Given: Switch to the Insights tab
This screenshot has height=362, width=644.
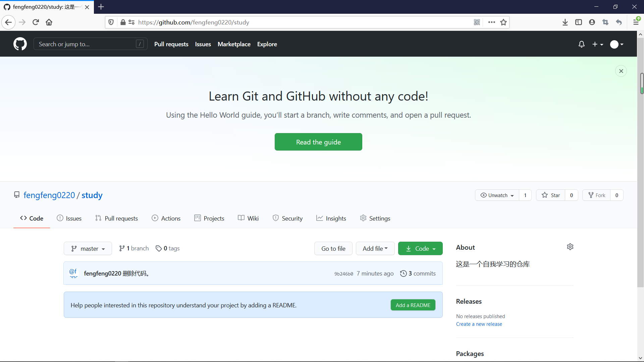Looking at the screenshot, I should point(331,219).
